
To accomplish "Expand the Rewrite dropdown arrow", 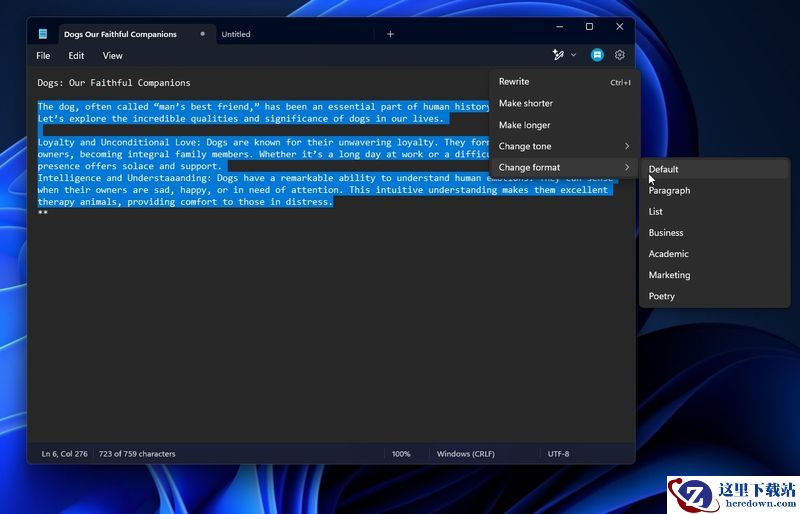I will (x=573, y=55).
